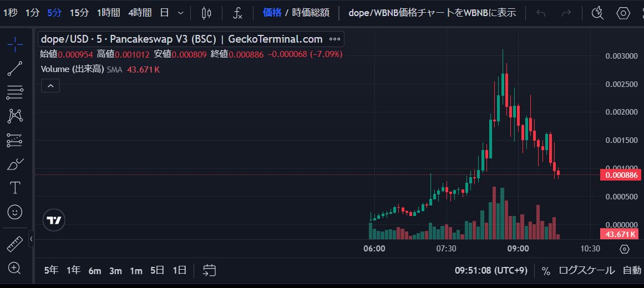Open the indicators fx menu
644x288 pixels.
coord(237,13)
